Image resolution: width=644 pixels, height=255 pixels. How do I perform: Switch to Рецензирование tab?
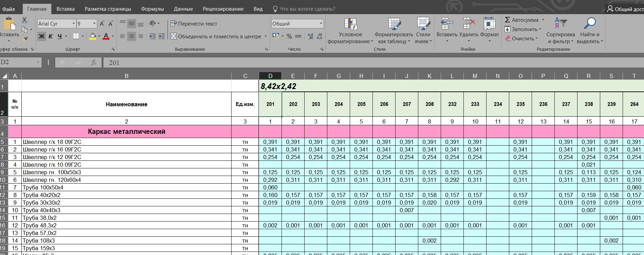click(223, 9)
